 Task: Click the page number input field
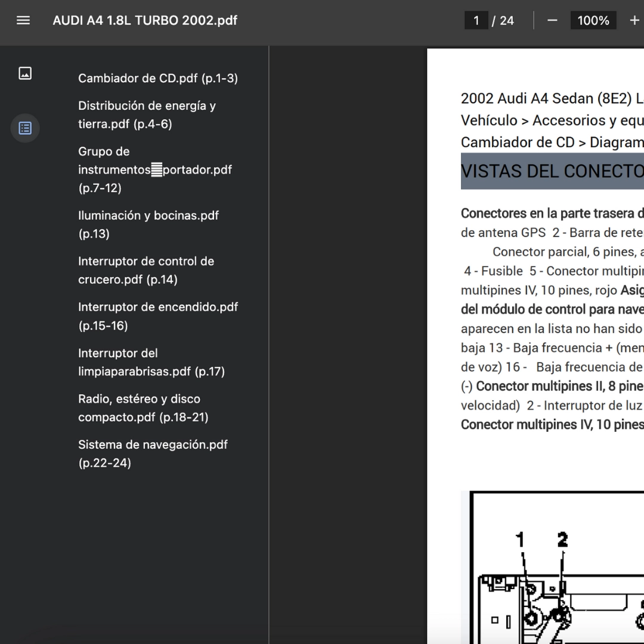coord(476,20)
